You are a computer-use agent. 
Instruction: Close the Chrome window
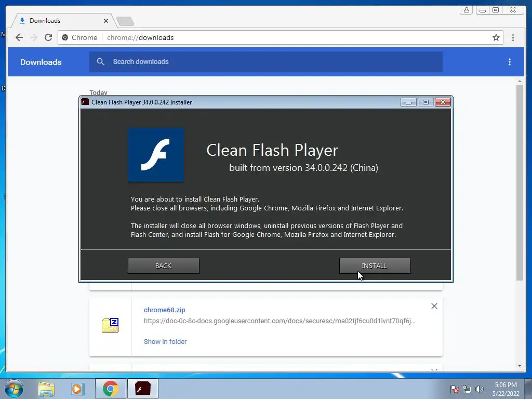tap(513, 10)
